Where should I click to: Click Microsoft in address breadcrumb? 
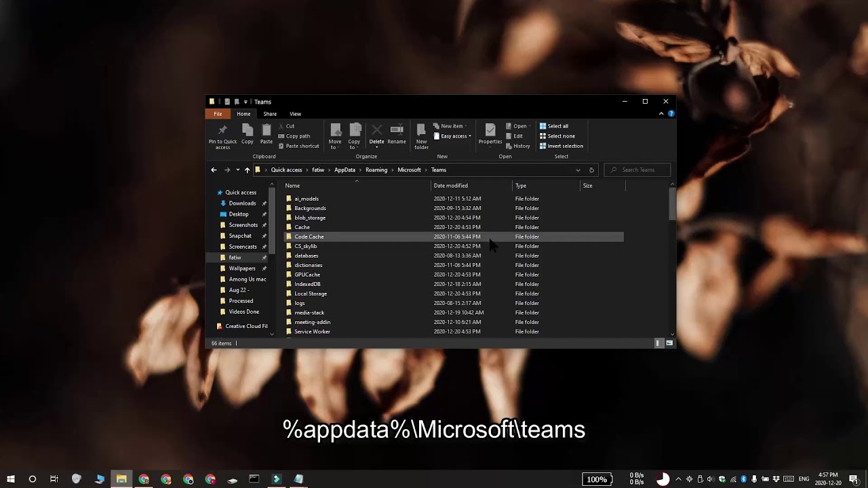409,170
